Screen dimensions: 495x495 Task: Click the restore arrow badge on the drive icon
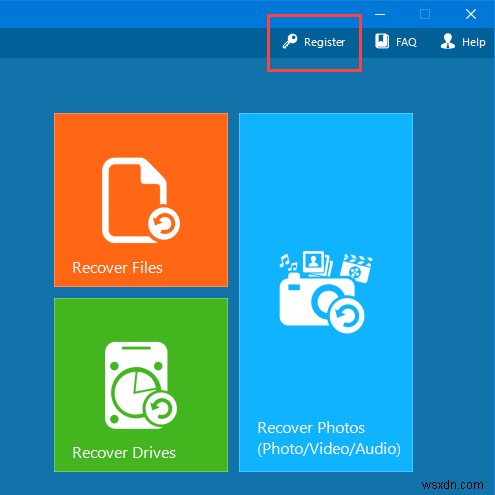(161, 408)
